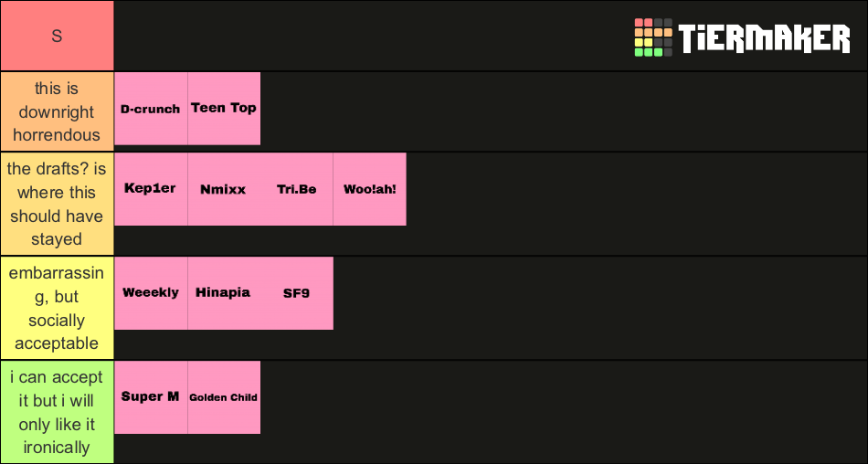Click the 'embarrassing, but socially acceptable' tier label
This screenshot has width=868, height=464.
57,308
